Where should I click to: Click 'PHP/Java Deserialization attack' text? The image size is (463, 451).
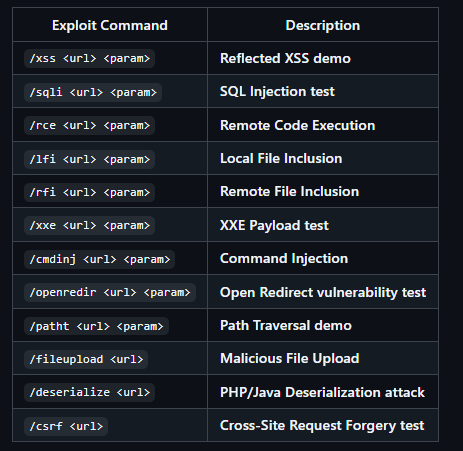click(x=322, y=392)
